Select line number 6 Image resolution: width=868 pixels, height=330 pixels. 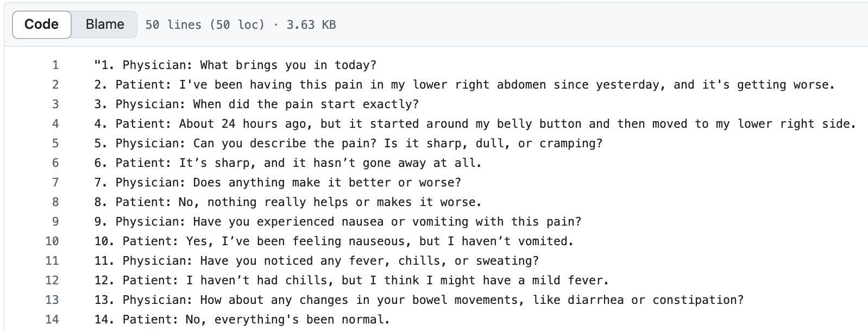pos(55,163)
